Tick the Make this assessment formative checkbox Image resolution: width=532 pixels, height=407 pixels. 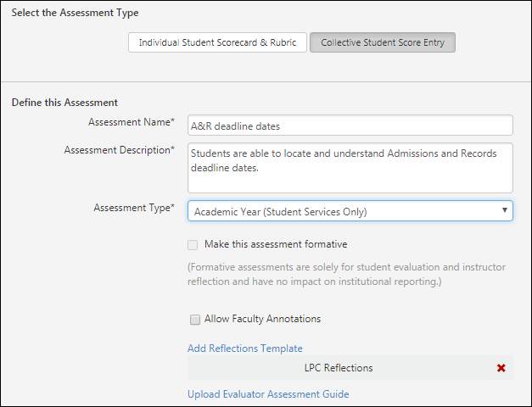coord(193,245)
